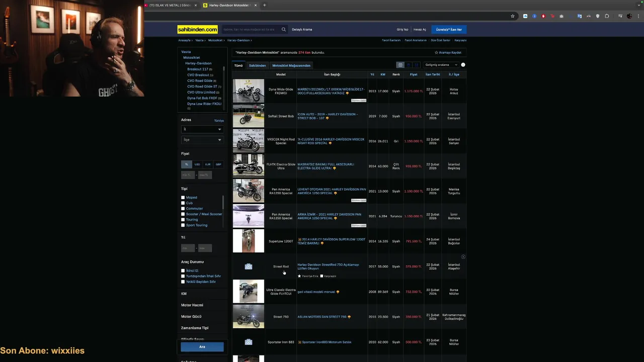The width and height of the screenshot is (644, 362).
Task: Click the camera screenshot extension icon
Action: (561, 16)
